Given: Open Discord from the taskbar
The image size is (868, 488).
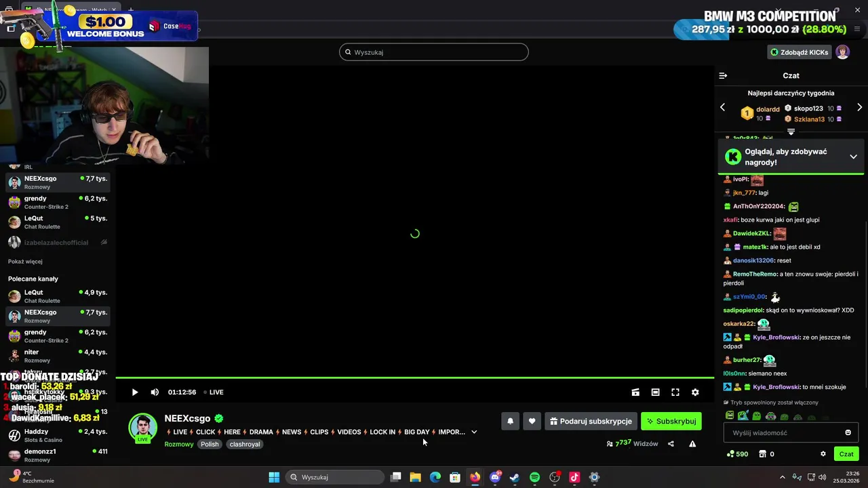Looking at the screenshot, I should [495, 477].
